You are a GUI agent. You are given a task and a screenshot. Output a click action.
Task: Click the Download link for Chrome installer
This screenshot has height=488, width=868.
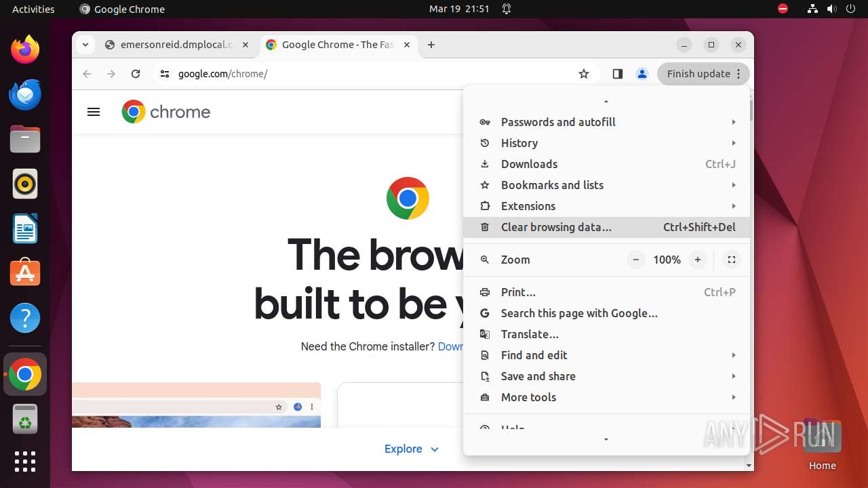point(450,346)
